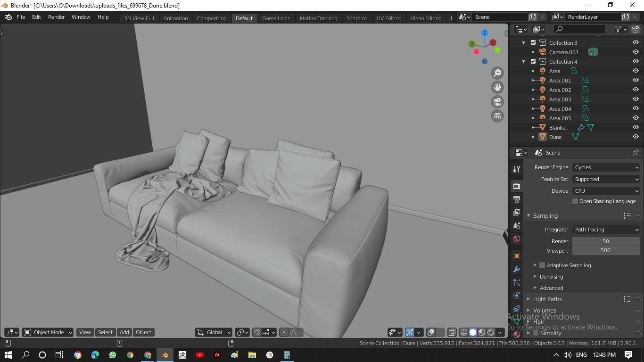Open the Device CPU dropdown
Image resolution: width=644 pixels, height=362 pixels.
[606, 191]
